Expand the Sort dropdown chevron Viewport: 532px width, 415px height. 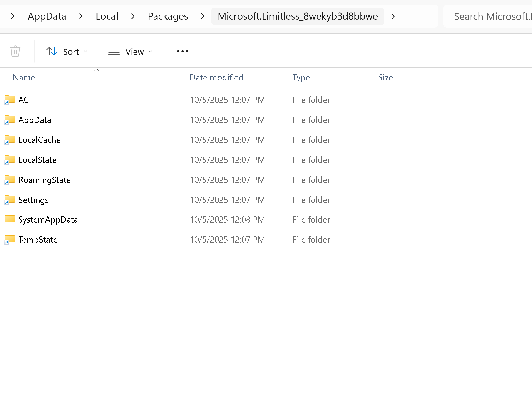85,51
